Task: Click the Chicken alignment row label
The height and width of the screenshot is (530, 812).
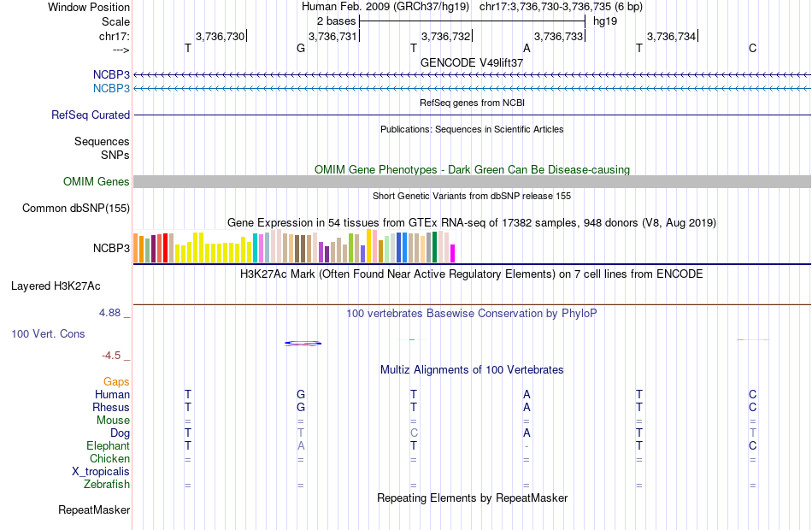Action: [109, 459]
